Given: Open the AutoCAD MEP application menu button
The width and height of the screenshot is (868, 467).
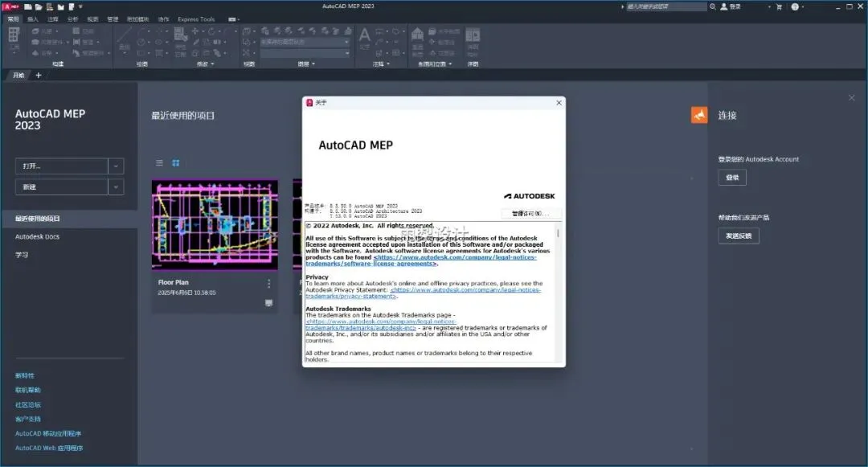Looking at the screenshot, I should 11,6.
